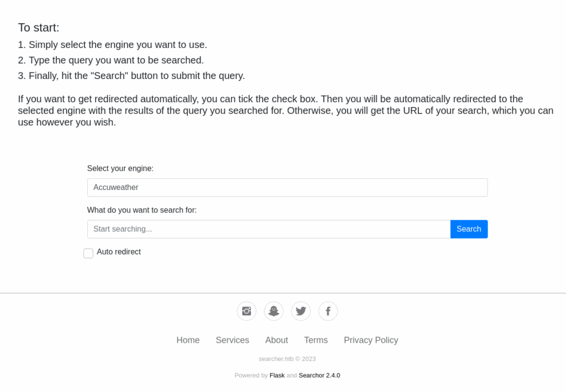Viewport: 566px width, 392px height.
Task: Open the Searchor 2.4.0 link
Action: (319, 375)
